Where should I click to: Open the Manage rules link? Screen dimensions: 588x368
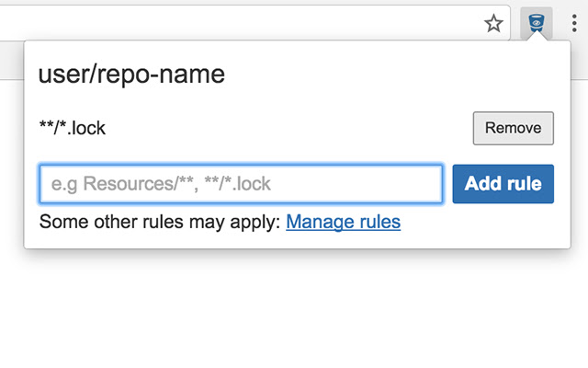pyautogui.click(x=343, y=222)
